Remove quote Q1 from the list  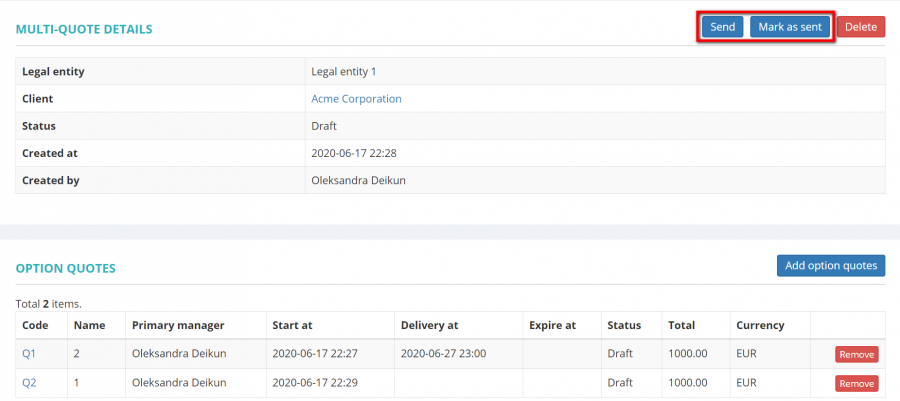(856, 354)
